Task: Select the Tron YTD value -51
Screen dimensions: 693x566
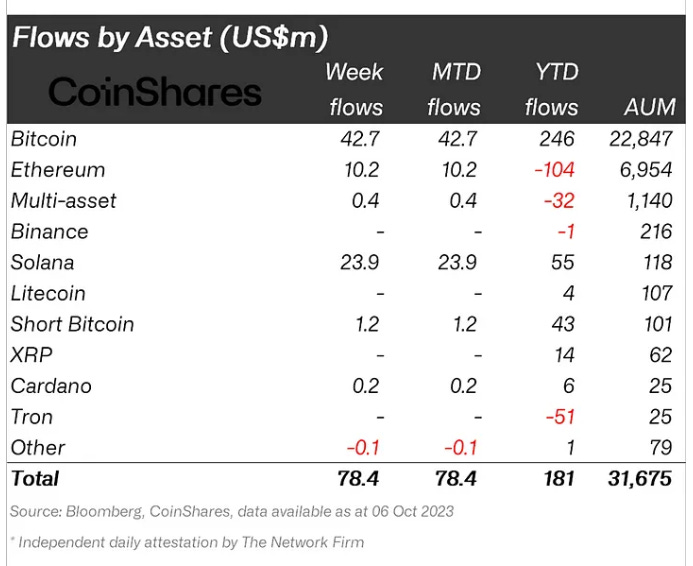Action: pos(560,417)
